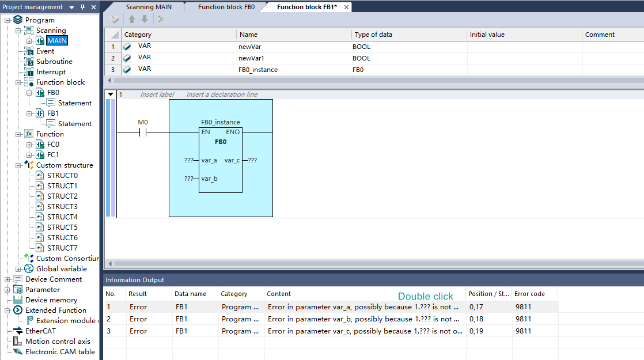Click the move row up arrow icon
The image size is (644, 360).
(x=132, y=19)
